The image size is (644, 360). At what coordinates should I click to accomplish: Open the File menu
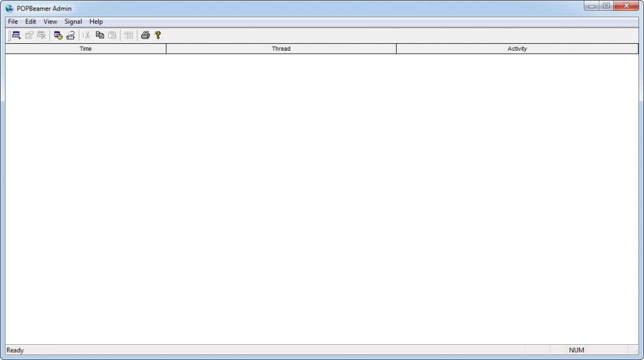[x=13, y=22]
